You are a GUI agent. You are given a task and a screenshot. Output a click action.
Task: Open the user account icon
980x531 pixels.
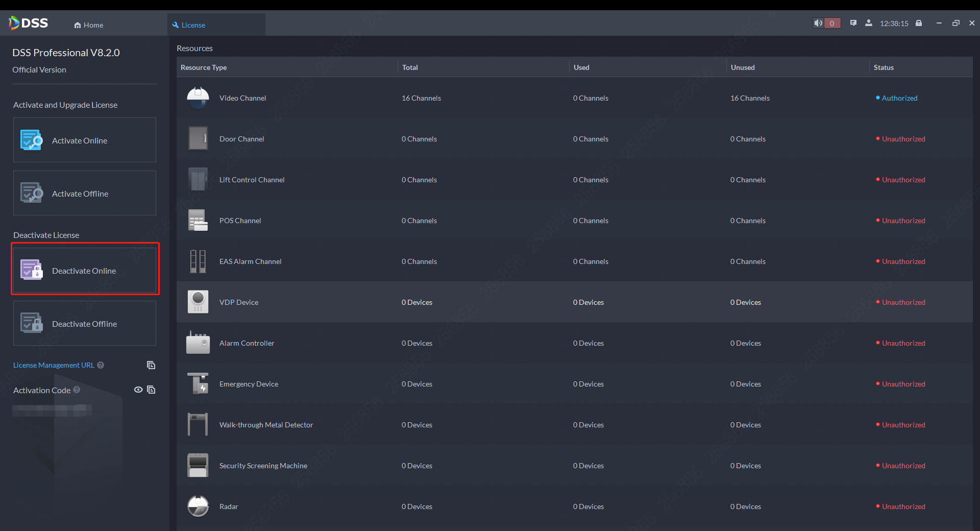coord(868,23)
